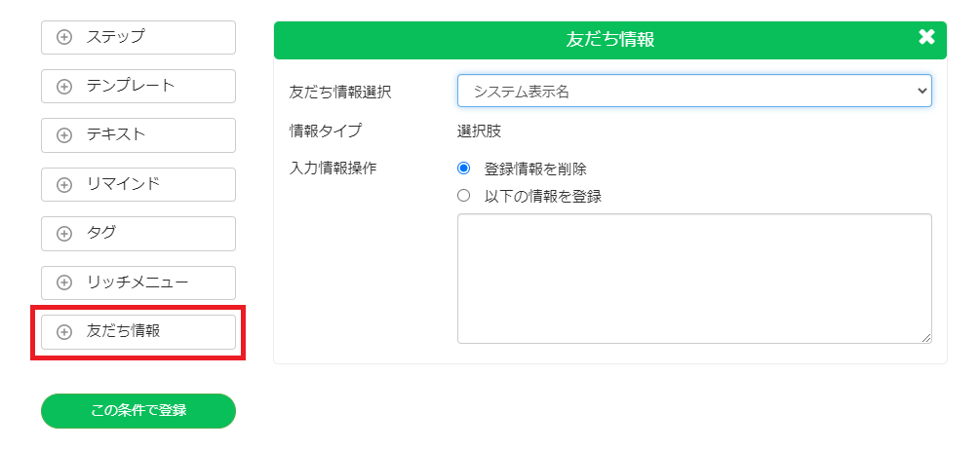Click the plus icon beside タグ

tap(64, 234)
